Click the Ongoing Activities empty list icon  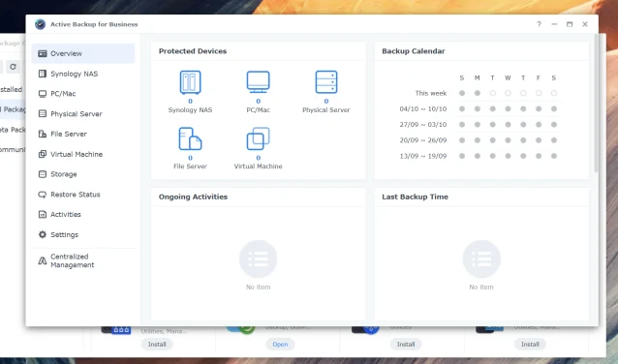[x=259, y=258]
